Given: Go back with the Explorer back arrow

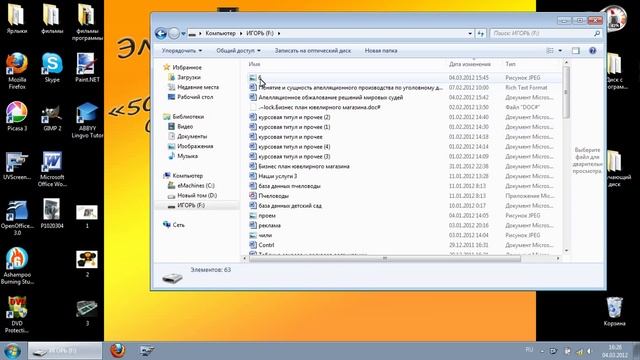Looking at the screenshot, I should tap(161, 33).
